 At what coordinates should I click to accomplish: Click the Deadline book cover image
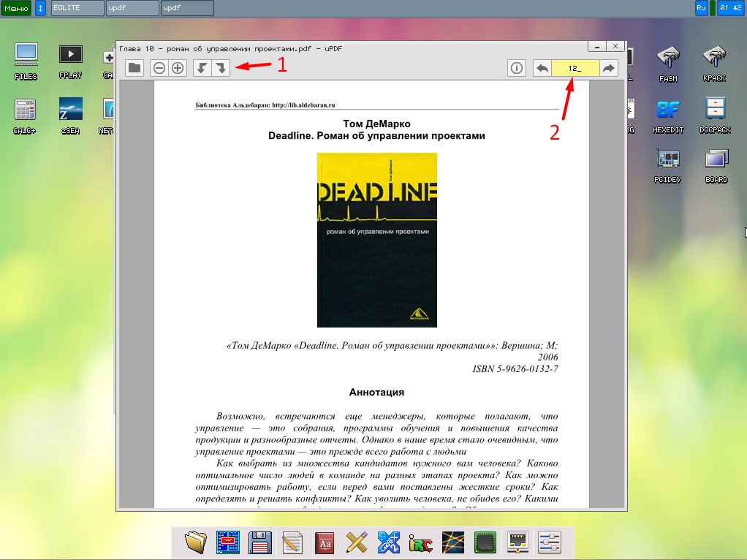tap(376, 240)
